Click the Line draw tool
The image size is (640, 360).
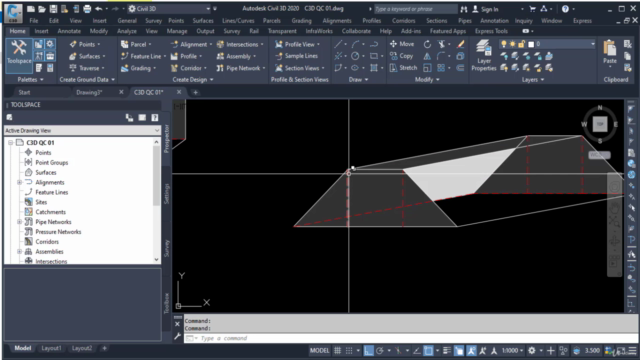pos(338,44)
